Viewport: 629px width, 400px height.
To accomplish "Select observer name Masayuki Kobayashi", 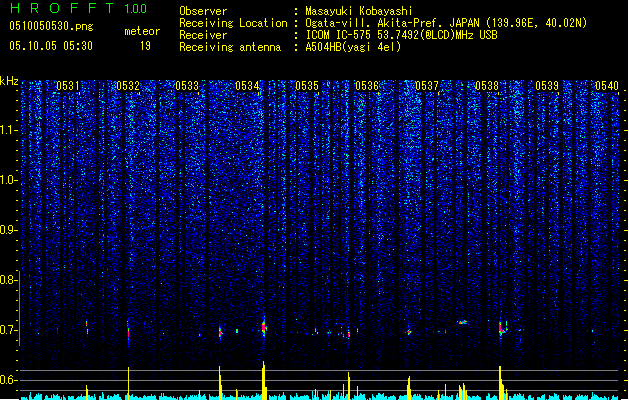I will tap(359, 11).
